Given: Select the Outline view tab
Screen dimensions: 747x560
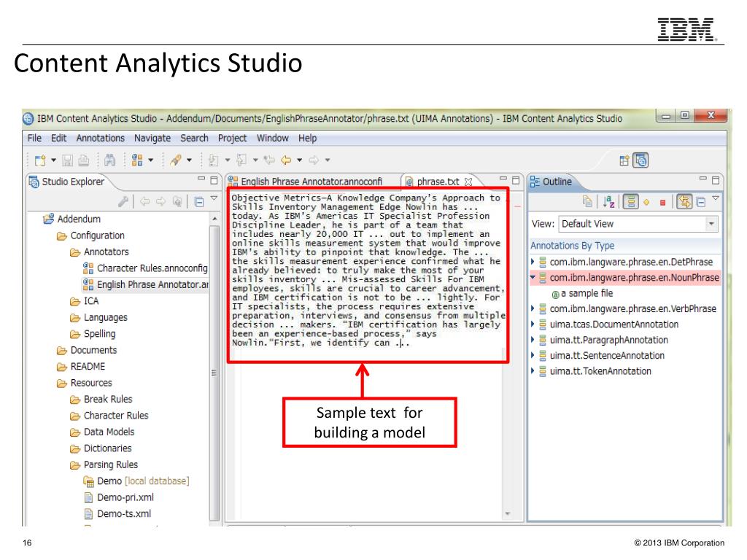Looking at the screenshot, I should tap(551, 182).
